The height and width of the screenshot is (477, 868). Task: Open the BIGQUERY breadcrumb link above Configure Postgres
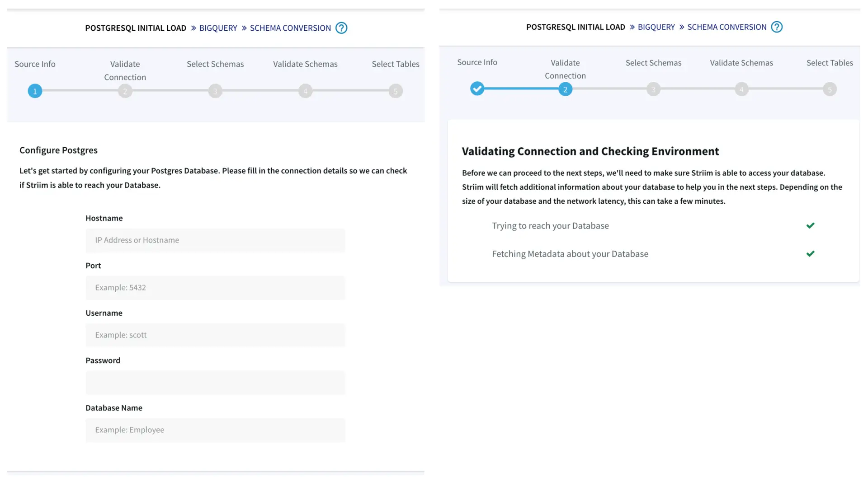tap(218, 28)
